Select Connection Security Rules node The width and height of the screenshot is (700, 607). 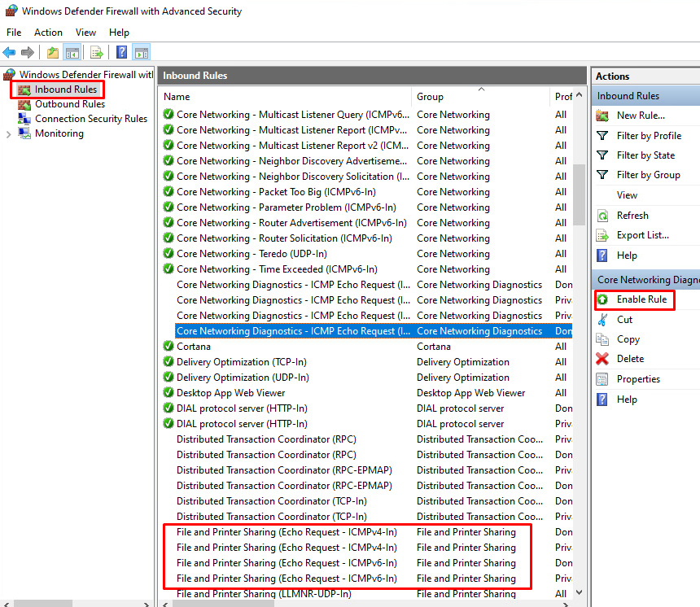(x=91, y=119)
